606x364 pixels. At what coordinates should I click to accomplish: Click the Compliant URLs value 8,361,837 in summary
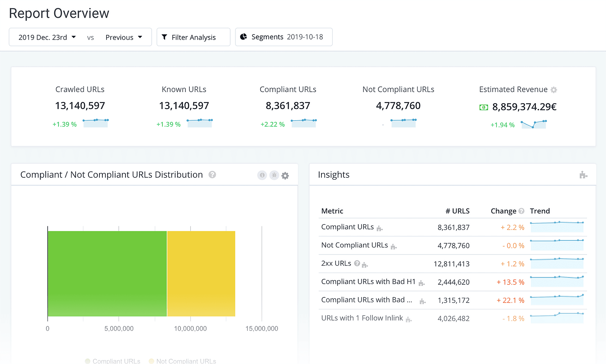(288, 106)
